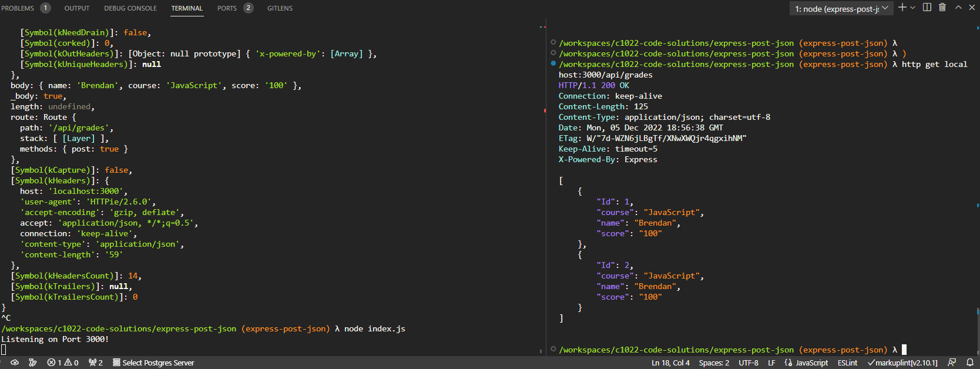
Task: Click the markuplint status item
Action: pyautogui.click(x=902, y=363)
